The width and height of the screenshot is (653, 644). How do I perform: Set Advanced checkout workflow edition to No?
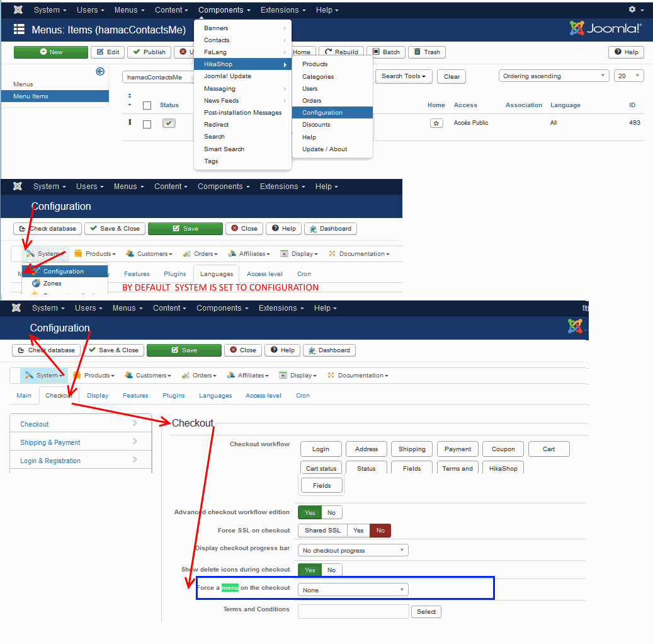(x=331, y=512)
